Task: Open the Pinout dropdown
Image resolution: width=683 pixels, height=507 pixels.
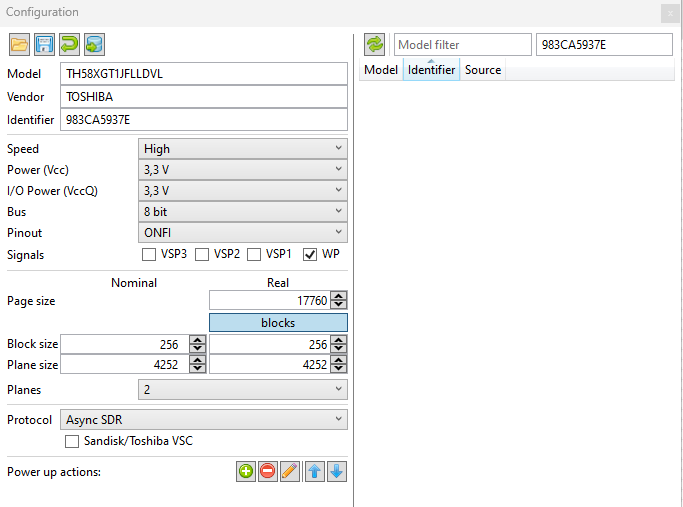Action: point(243,233)
